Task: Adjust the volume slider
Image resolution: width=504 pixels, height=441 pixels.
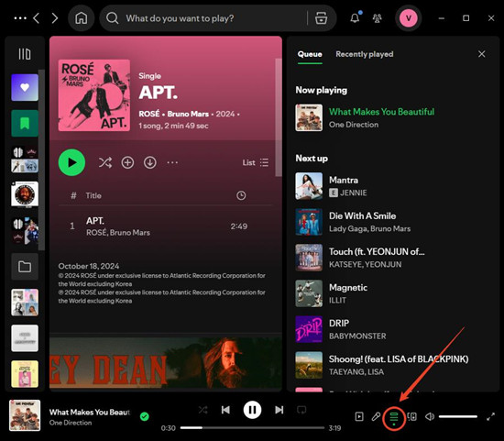Action: click(x=458, y=417)
